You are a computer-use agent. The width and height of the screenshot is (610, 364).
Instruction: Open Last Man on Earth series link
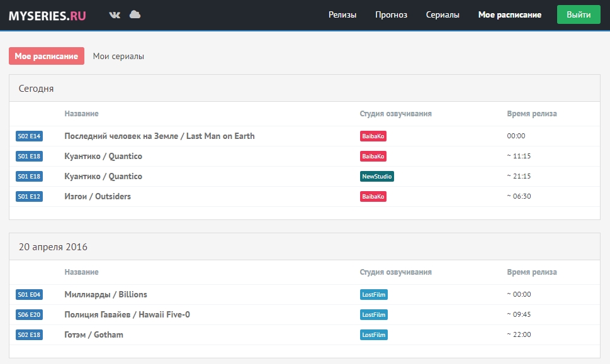pos(159,136)
